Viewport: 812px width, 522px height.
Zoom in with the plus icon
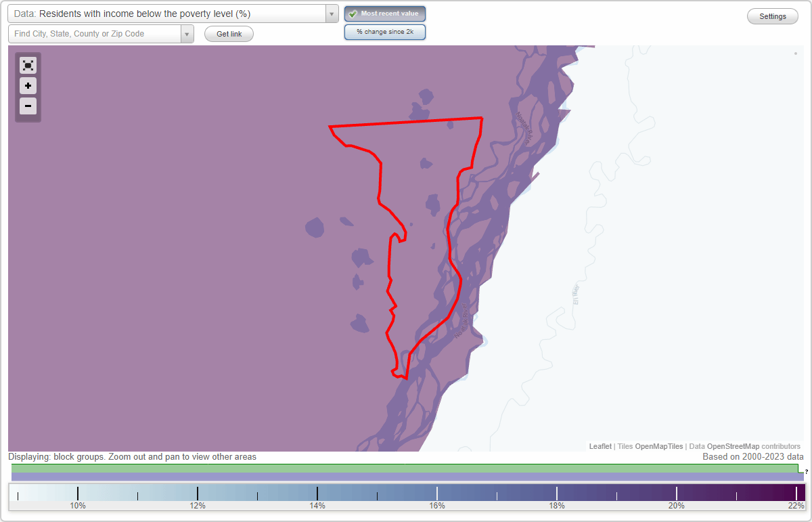[28, 86]
